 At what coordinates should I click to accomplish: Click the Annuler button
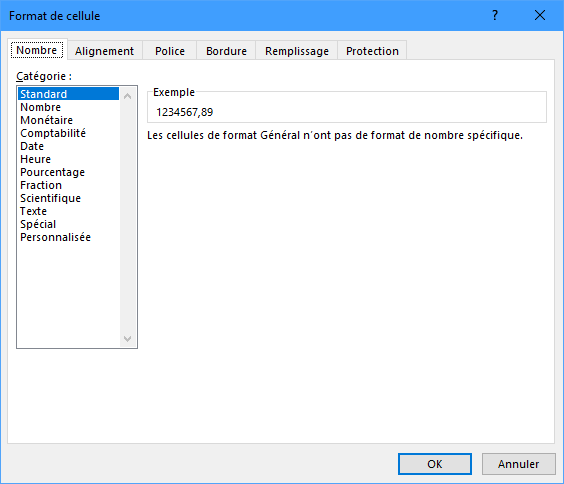click(x=518, y=464)
